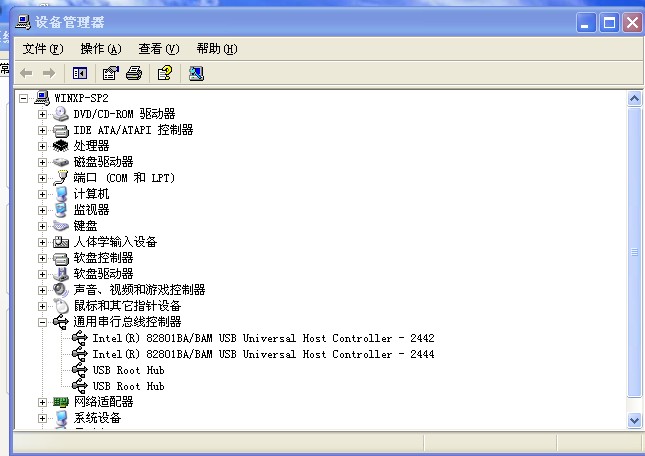Click the Back arrow toolbar icon
The width and height of the screenshot is (645, 456).
26,74
